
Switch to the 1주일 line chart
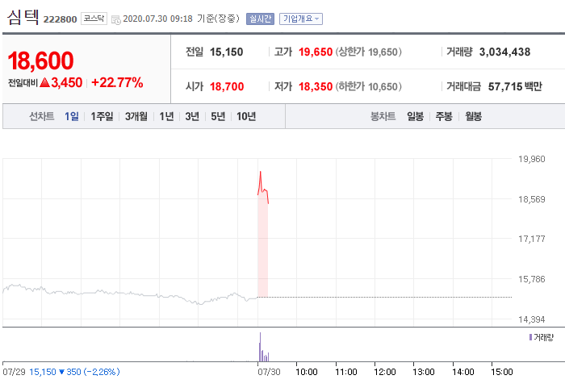102,116
